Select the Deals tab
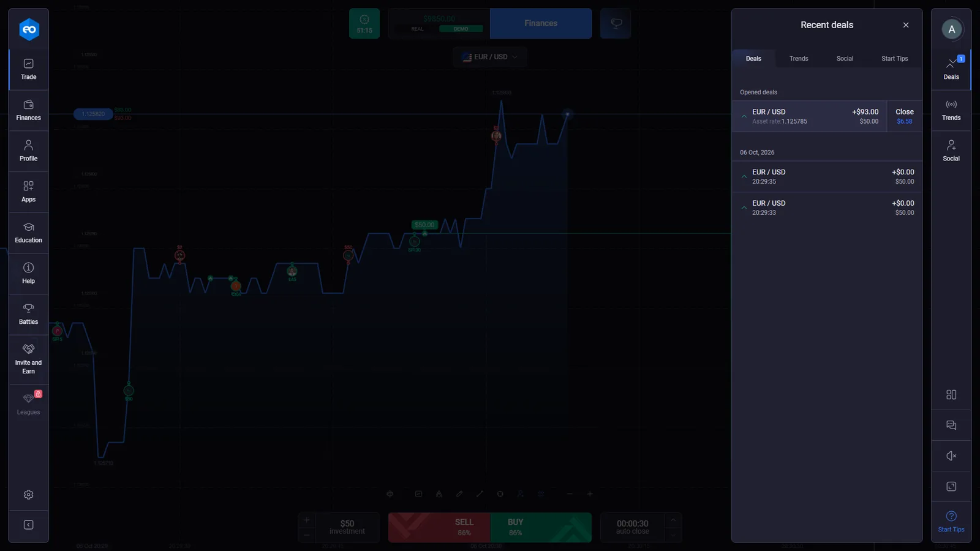The height and width of the screenshot is (551, 980). click(753, 59)
